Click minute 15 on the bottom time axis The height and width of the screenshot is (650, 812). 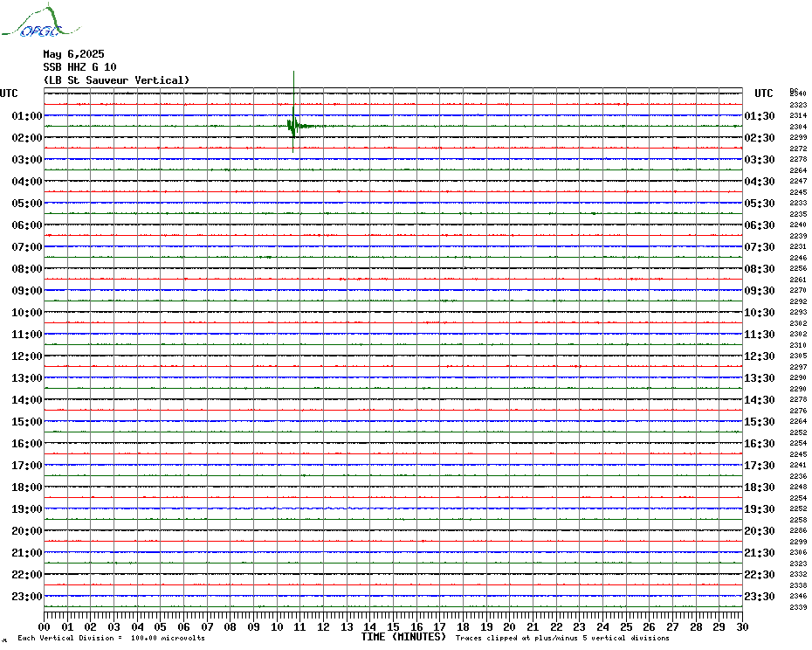pyautogui.click(x=393, y=626)
